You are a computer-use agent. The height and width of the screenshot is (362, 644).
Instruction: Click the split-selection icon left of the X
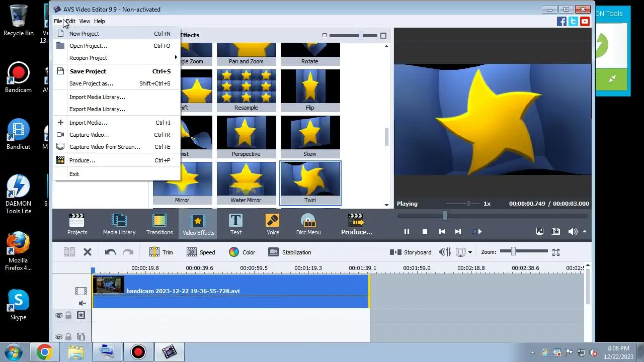coord(69,252)
